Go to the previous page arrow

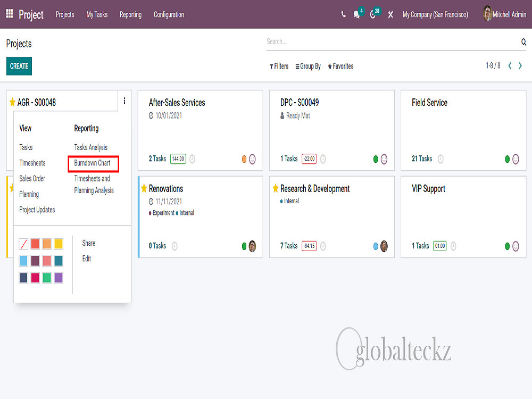[x=510, y=66]
